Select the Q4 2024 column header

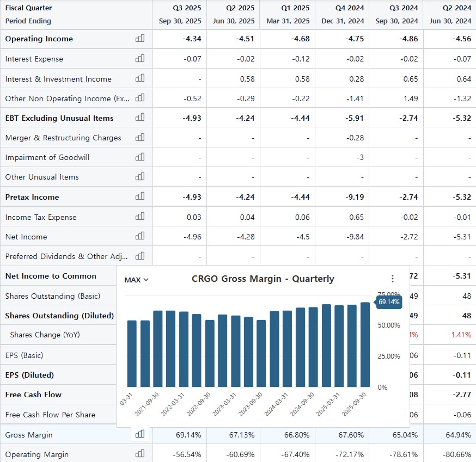[x=342, y=15]
